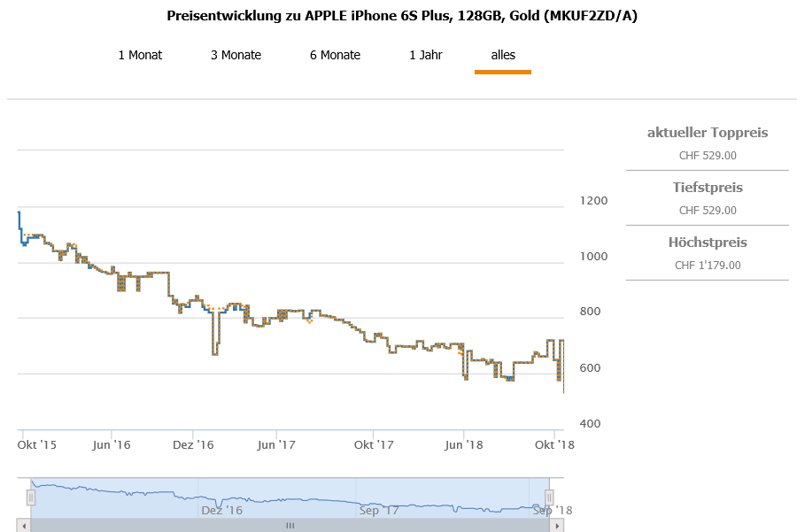Switch to the 3 Monate view

tap(236, 55)
